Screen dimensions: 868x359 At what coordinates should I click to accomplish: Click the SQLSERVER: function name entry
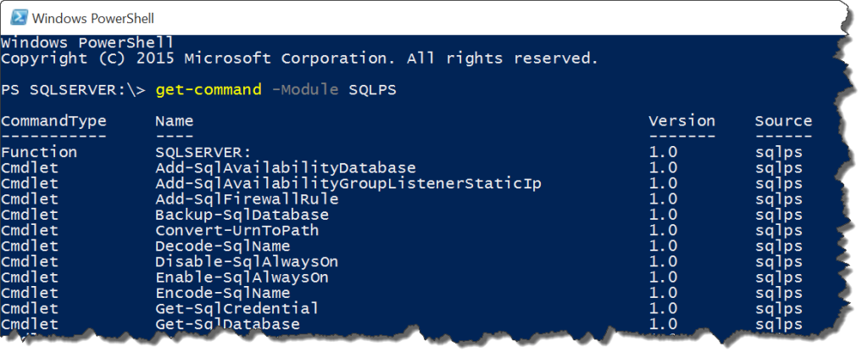coord(203,153)
